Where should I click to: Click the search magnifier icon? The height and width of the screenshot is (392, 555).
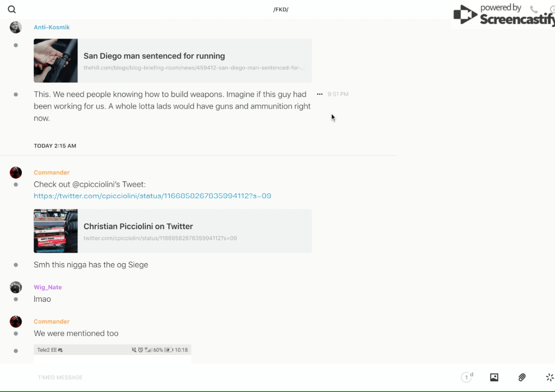pos(12,10)
